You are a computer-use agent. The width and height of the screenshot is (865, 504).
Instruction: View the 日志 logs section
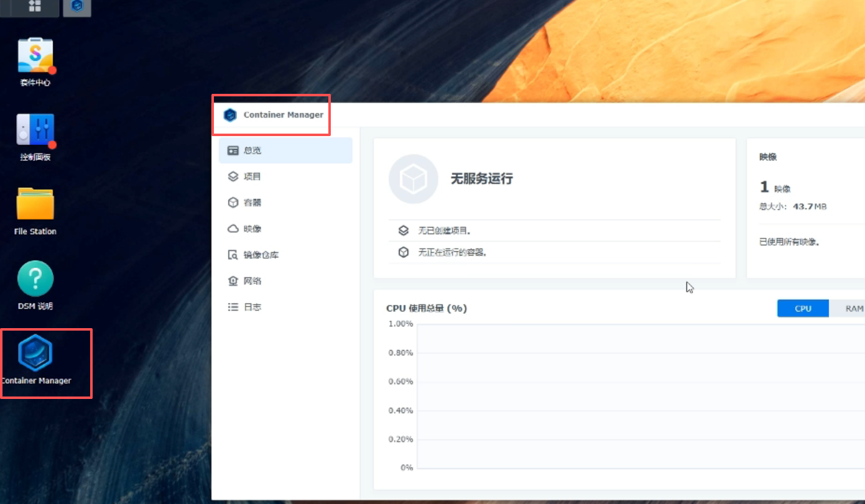251,306
